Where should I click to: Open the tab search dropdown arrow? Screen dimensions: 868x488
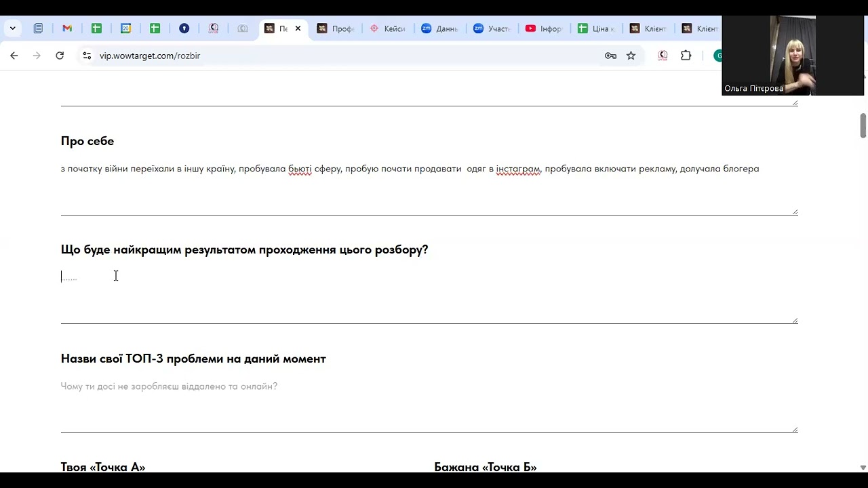(12, 28)
